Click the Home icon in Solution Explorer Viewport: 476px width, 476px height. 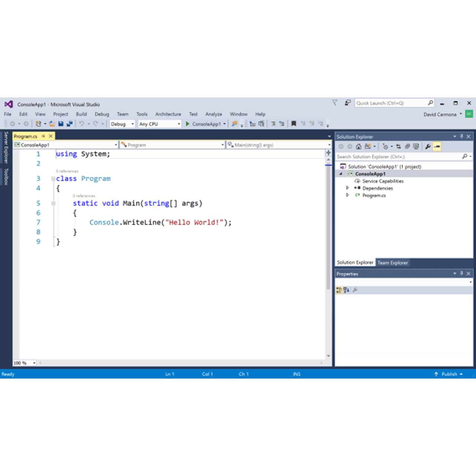(x=358, y=147)
